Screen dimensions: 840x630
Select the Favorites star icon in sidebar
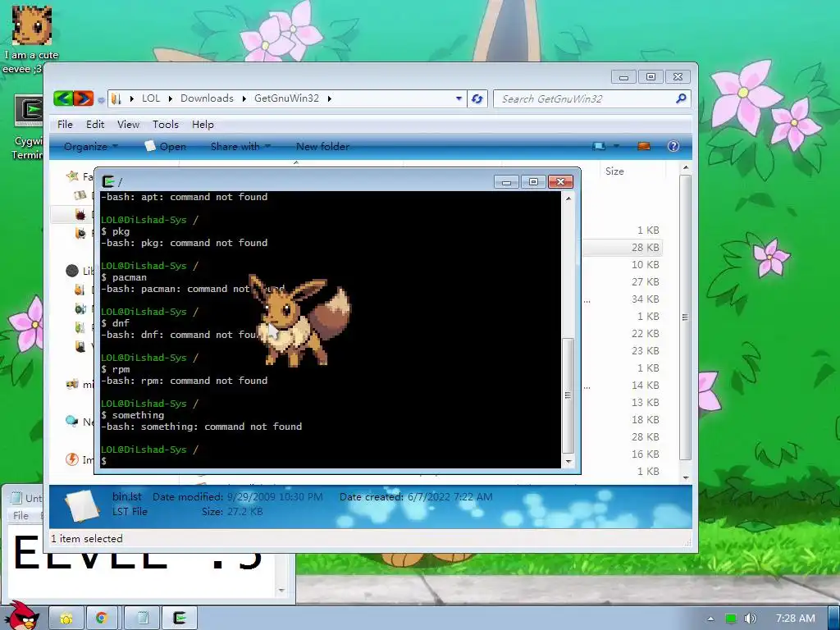click(x=72, y=176)
